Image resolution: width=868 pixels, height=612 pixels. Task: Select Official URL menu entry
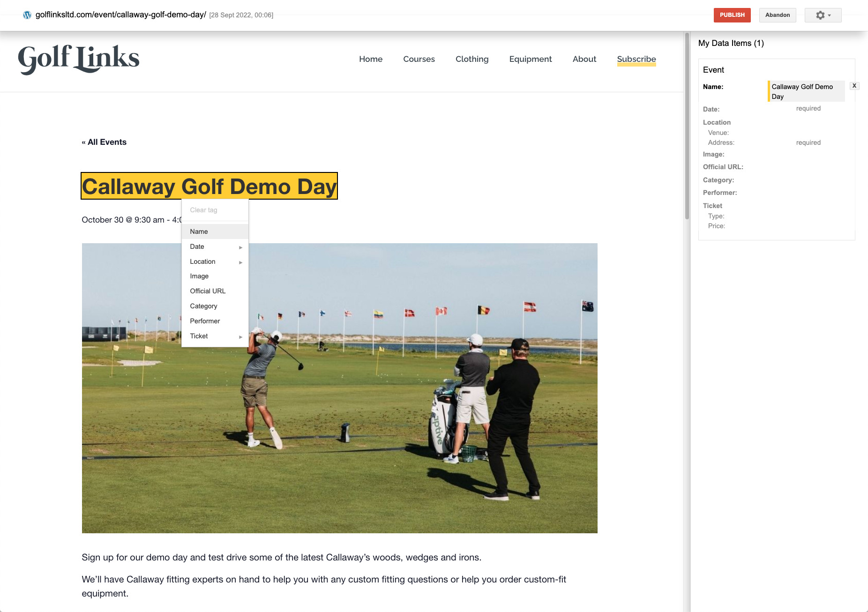215,291
